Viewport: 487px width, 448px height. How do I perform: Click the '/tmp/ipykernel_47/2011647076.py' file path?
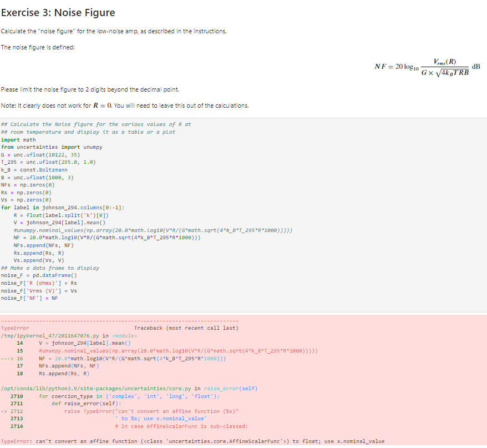50,336
